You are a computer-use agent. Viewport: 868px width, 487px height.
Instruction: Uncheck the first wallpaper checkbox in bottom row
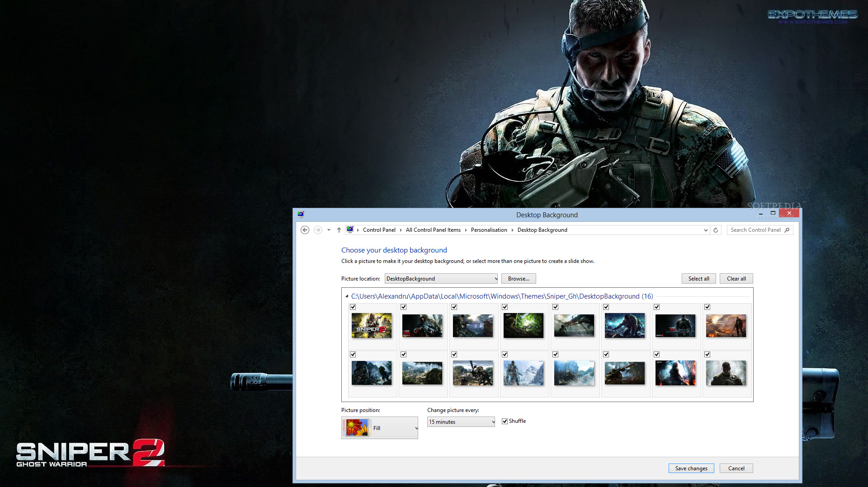click(x=353, y=355)
